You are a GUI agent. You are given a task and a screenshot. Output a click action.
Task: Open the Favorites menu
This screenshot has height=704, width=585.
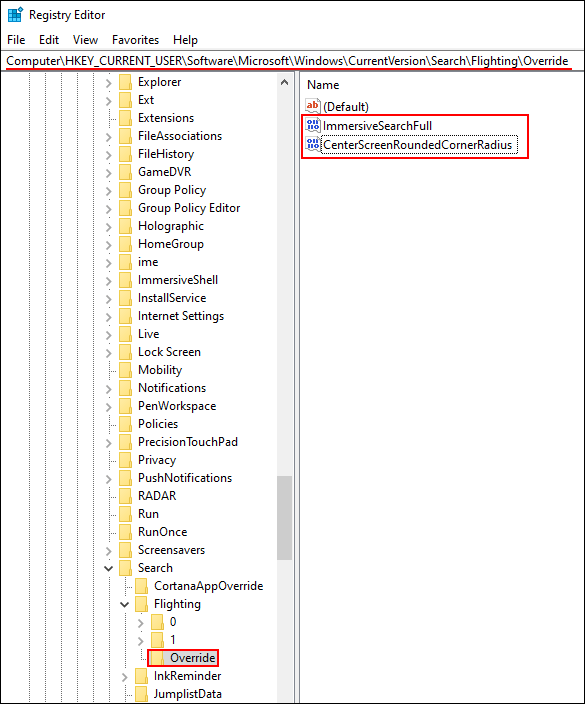coord(136,40)
